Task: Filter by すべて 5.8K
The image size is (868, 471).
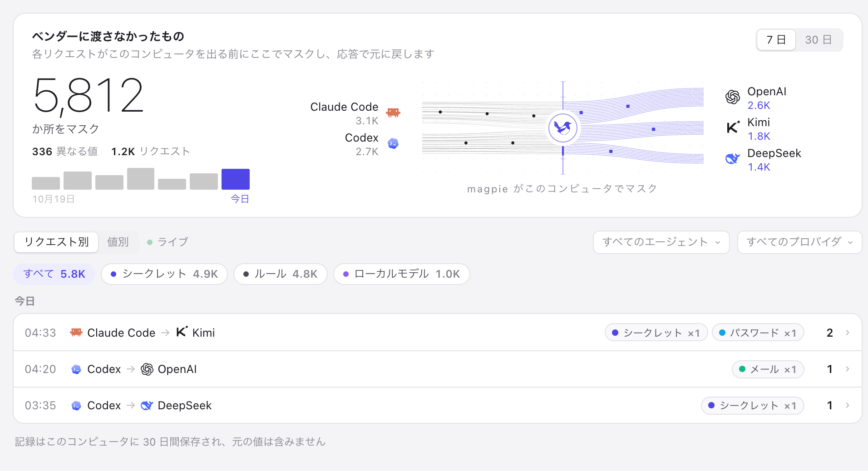Action: point(54,274)
